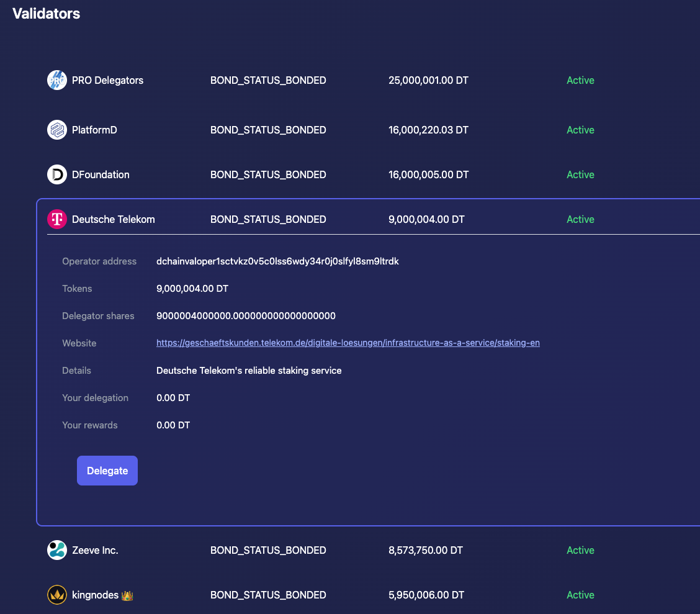The height and width of the screenshot is (614, 700).
Task: Click the PRO Delegators validator logo
Action: tap(56, 80)
